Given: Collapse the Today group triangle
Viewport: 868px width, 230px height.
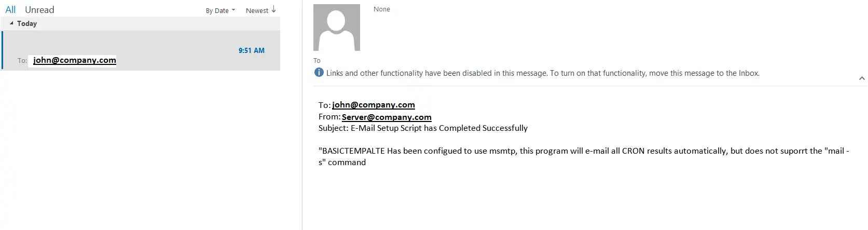Looking at the screenshot, I should [11, 23].
